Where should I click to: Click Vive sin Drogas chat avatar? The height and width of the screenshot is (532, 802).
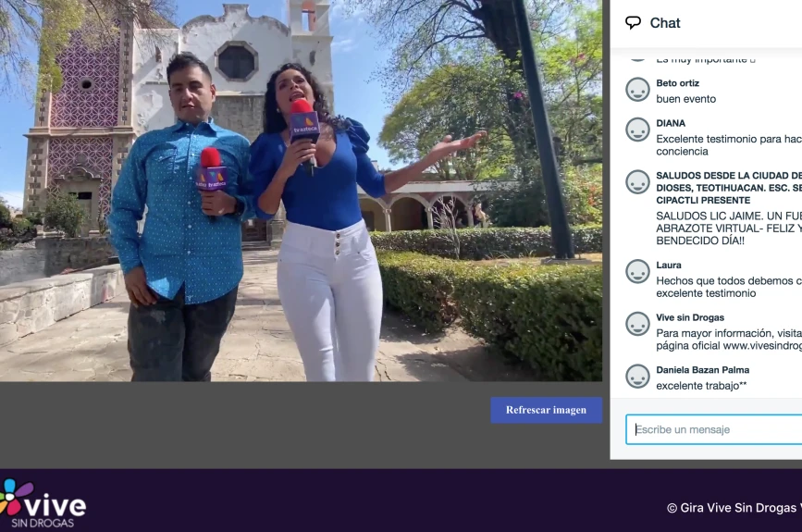point(638,324)
